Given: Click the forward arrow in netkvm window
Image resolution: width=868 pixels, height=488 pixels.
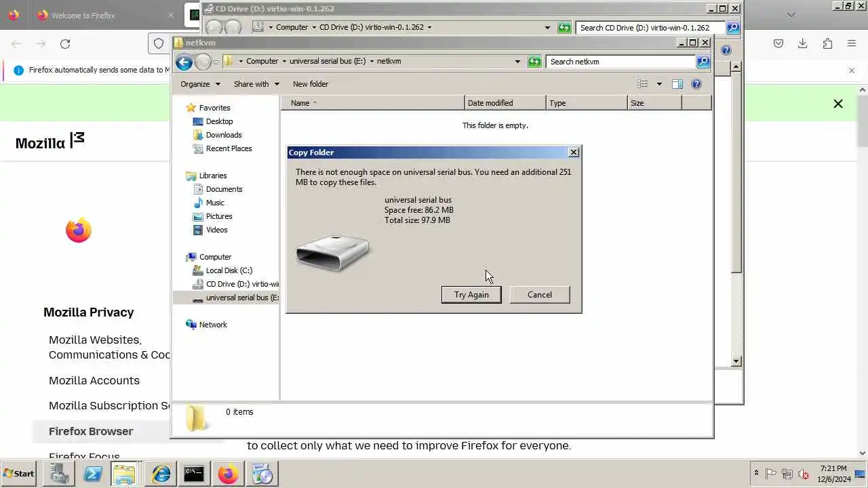Looking at the screenshot, I should [x=203, y=62].
